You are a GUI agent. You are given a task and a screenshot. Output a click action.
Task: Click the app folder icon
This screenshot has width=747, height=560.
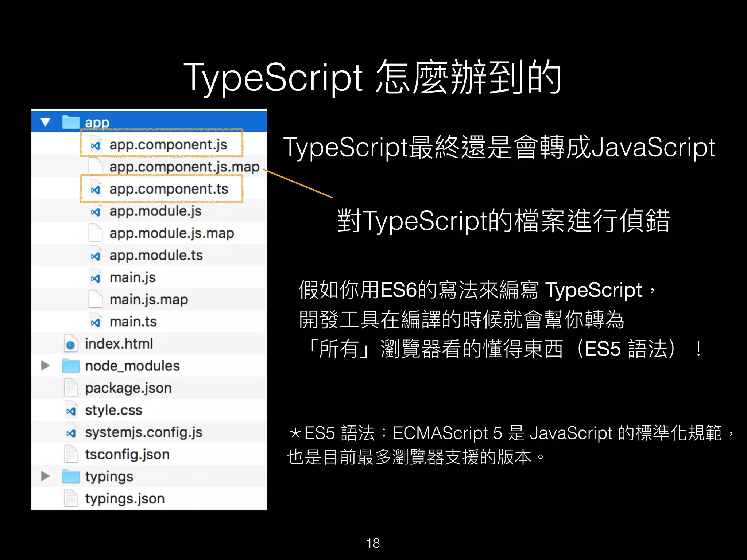pos(71,122)
